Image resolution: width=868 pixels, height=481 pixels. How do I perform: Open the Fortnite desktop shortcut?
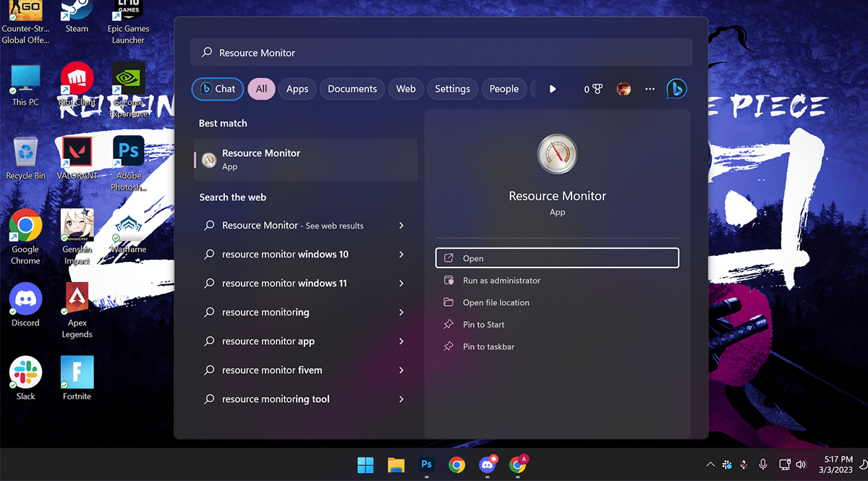pos(77,378)
